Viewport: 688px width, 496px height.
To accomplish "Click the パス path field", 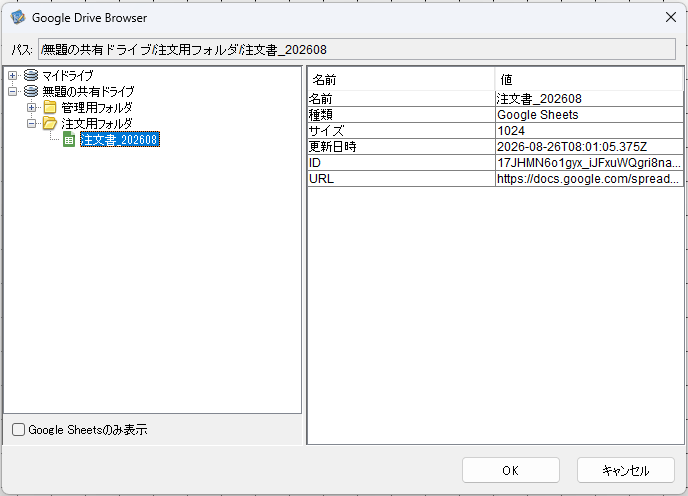I will click(x=357, y=49).
